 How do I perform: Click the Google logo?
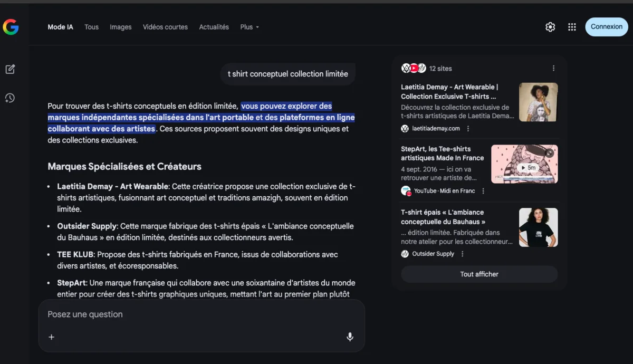click(x=11, y=27)
